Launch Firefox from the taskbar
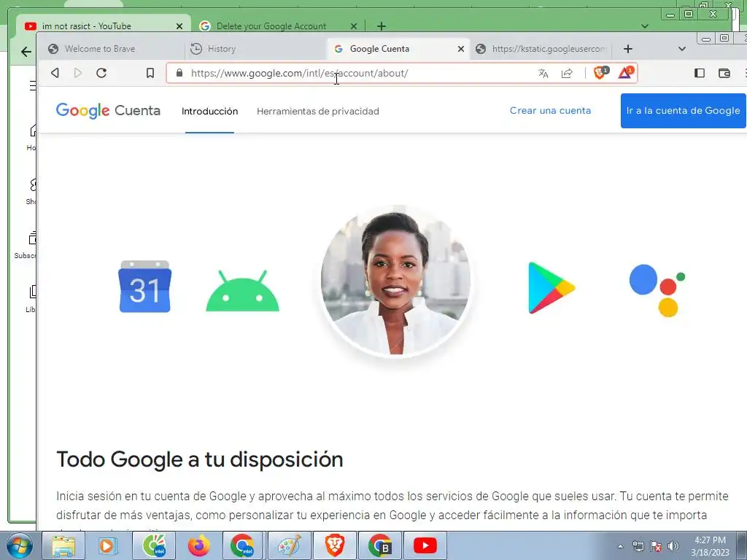 pyautogui.click(x=199, y=545)
